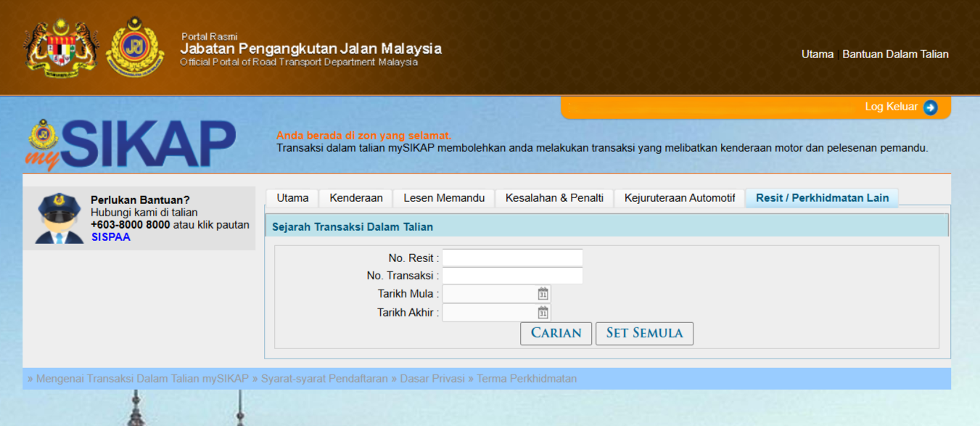Click the JPJ department crest logo

click(x=135, y=47)
